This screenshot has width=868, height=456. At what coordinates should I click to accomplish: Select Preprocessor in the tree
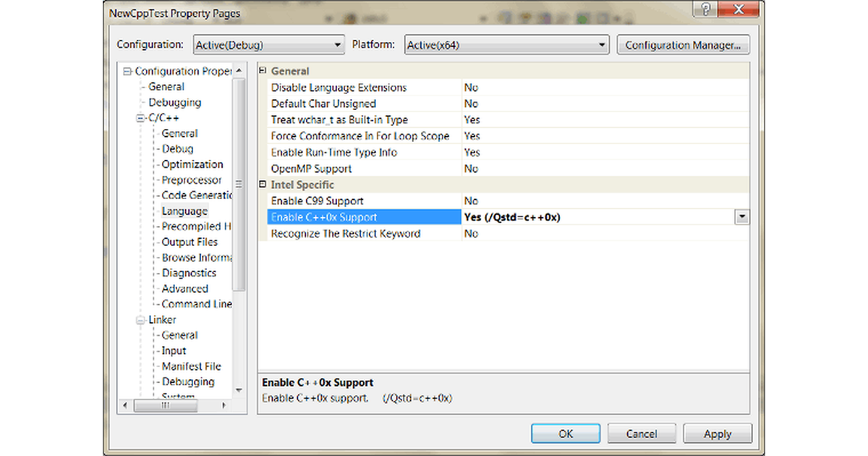[x=192, y=180]
